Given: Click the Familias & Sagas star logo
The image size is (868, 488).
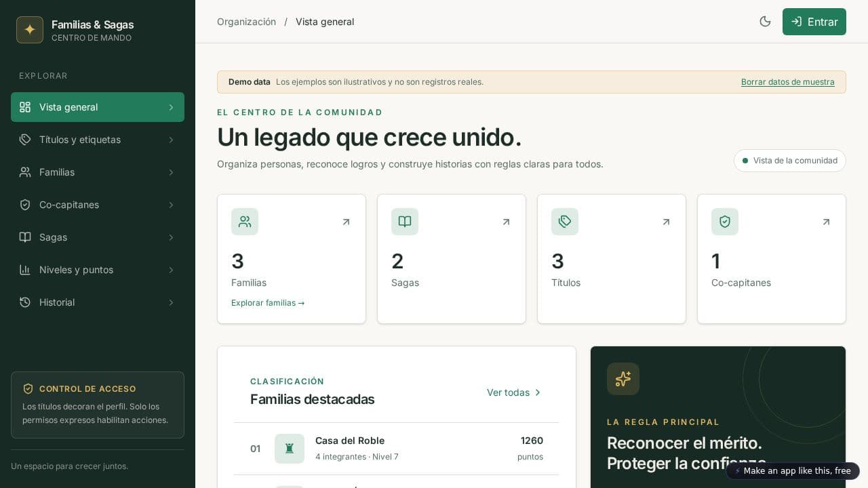Looking at the screenshot, I should coord(30,30).
